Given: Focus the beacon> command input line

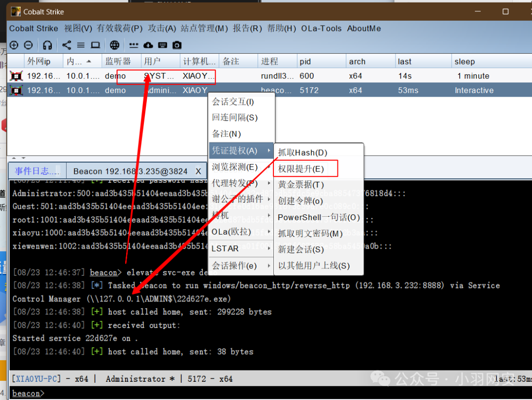Looking at the screenshot, I should pyautogui.click(x=271, y=393).
